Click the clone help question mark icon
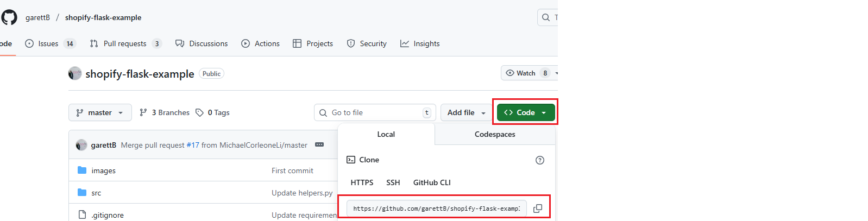 click(x=539, y=160)
